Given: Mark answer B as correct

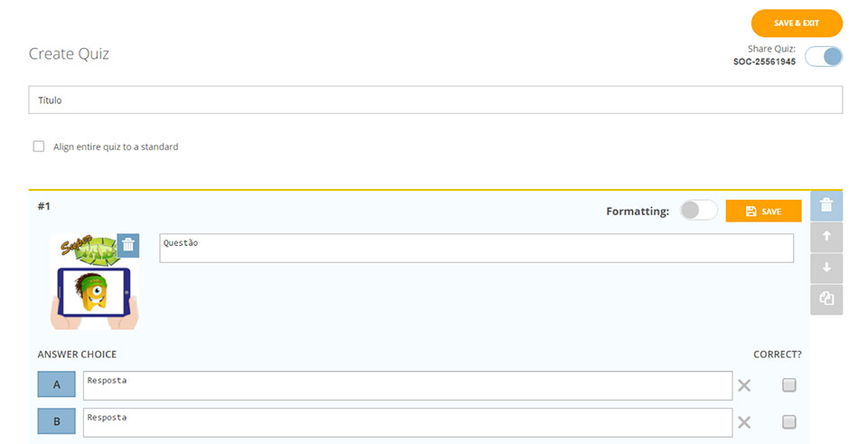Looking at the screenshot, I should (789, 421).
